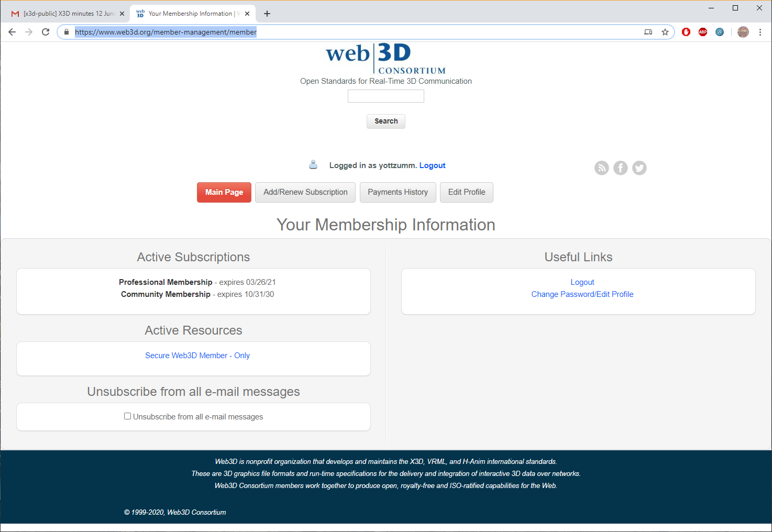Screen dimensions: 772x532
Task: Open Secure Web3D Member - Only link
Action: [197, 356]
